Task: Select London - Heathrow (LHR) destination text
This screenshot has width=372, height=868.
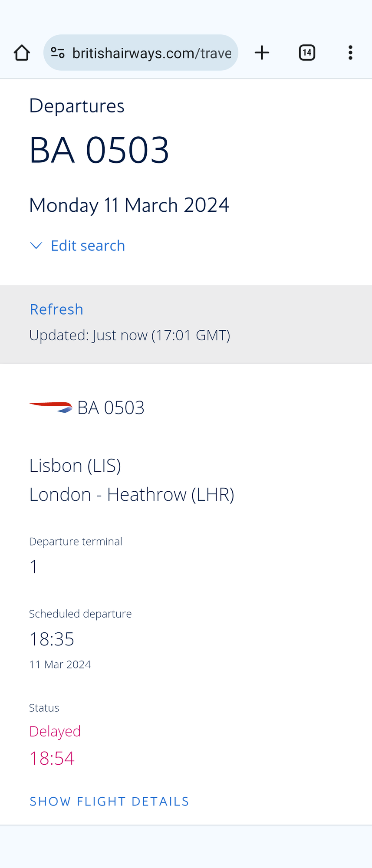Action: [x=132, y=495]
